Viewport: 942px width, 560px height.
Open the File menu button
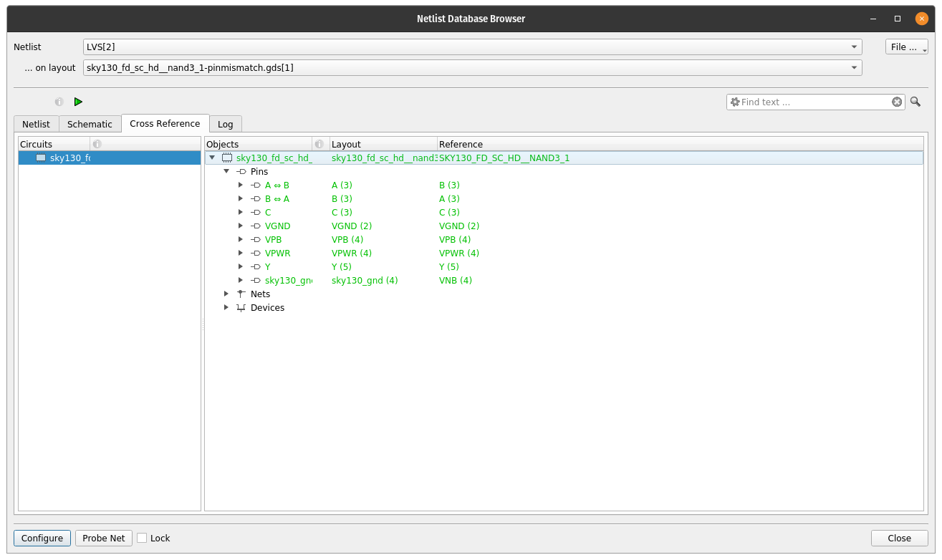point(907,47)
